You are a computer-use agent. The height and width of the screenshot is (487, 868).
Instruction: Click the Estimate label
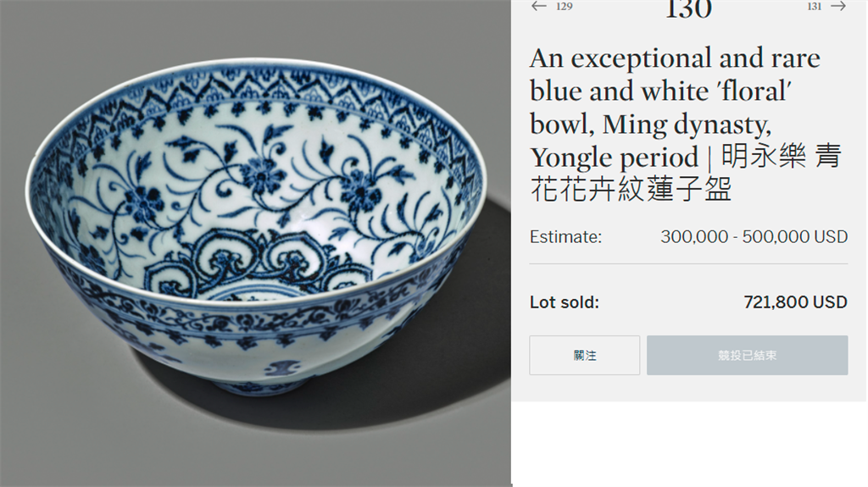565,237
